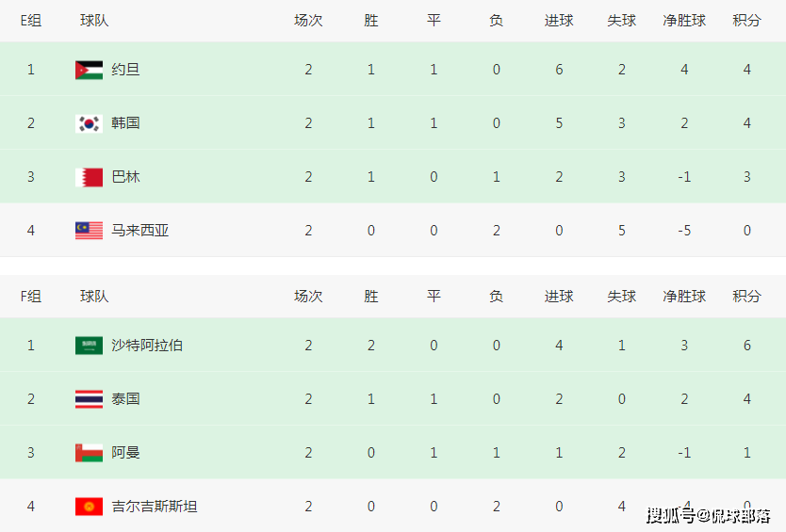Click the Saudi Arabia flag icon
Viewport: 786px width, 532px height.
click(x=89, y=346)
